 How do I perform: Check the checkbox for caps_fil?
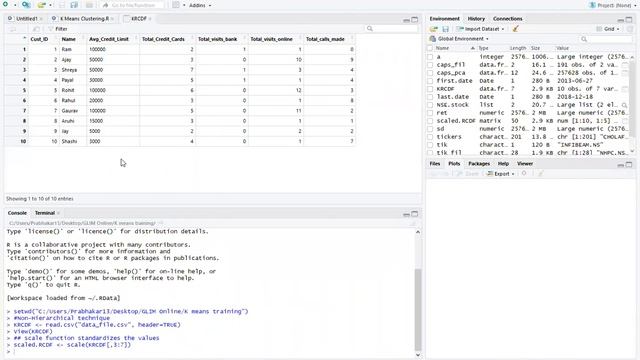(430, 65)
